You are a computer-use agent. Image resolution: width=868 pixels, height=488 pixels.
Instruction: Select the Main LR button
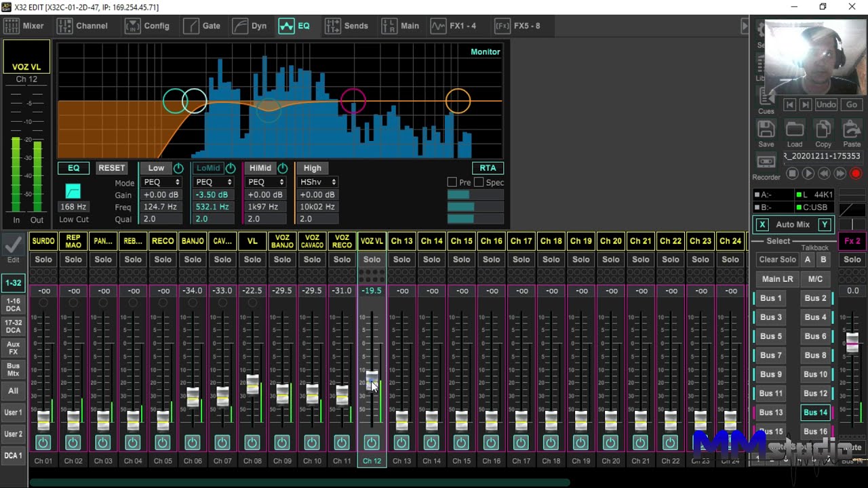click(x=777, y=279)
